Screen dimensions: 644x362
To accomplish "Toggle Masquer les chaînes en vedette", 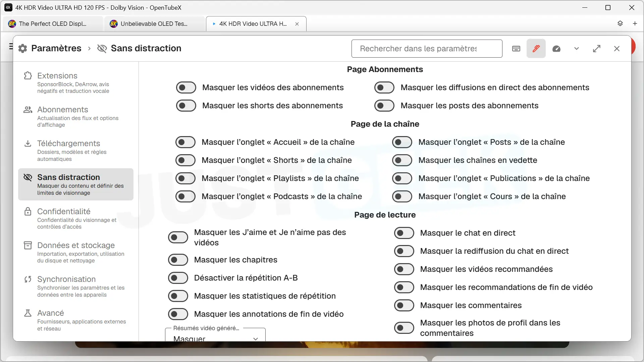I will (x=402, y=161).
